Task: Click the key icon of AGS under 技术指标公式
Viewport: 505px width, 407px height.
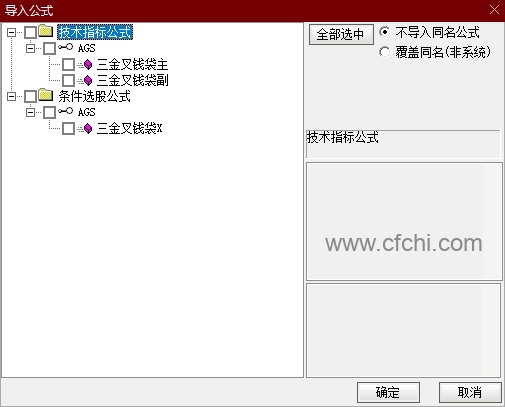Action: coord(65,47)
